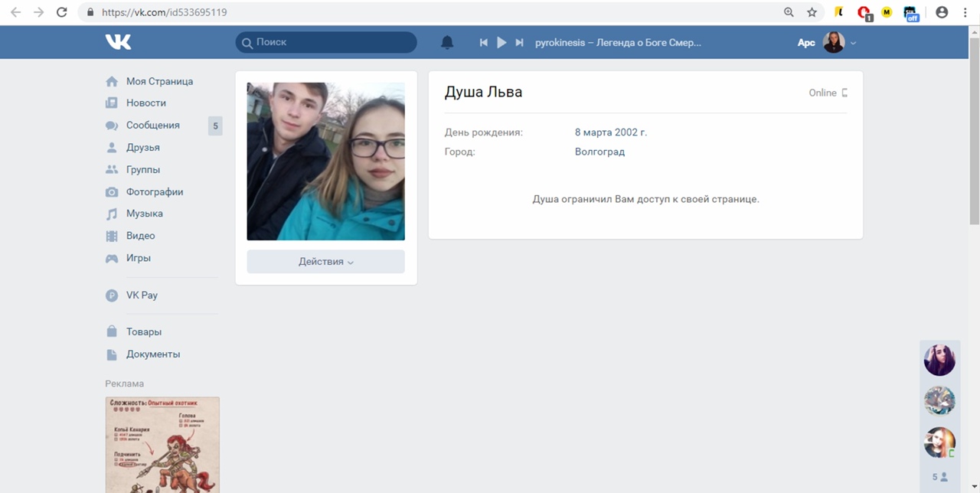Image resolution: width=980 pixels, height=493 pixels.
Task: Open notifications bell icon
Action: click(x=447, y=43)
